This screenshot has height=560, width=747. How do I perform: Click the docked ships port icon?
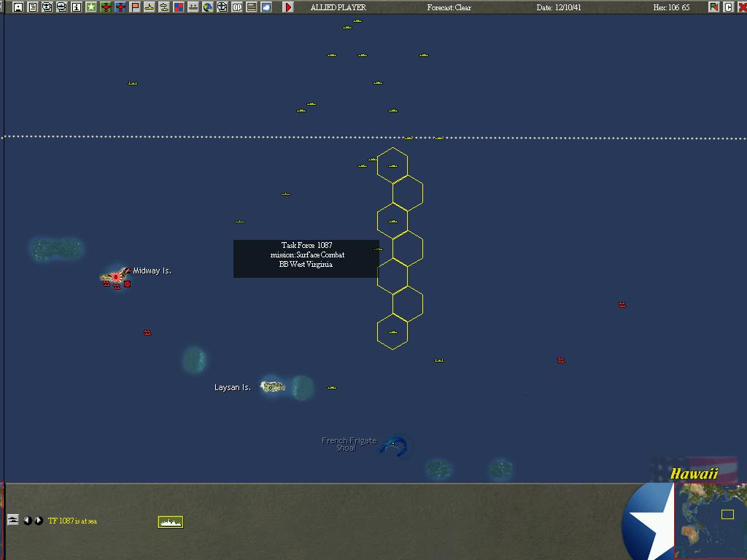(x=193, y=7)
